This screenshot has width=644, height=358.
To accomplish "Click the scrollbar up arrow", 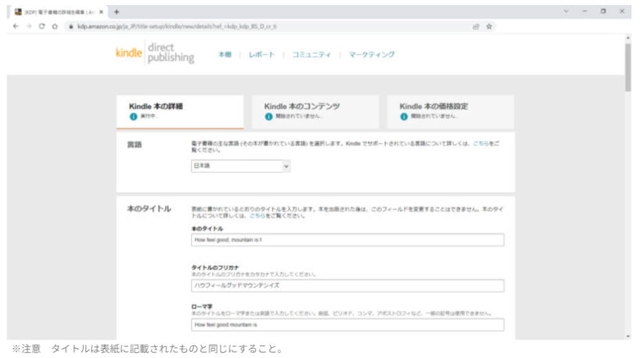I will (x=628, y=38).
